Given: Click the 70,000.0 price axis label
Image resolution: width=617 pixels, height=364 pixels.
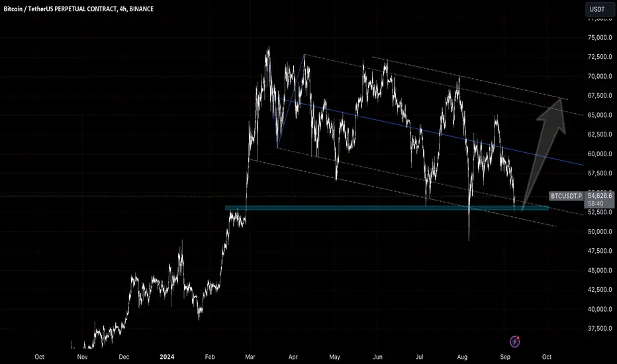Looking at the screenshot, I should click(600, 76).
